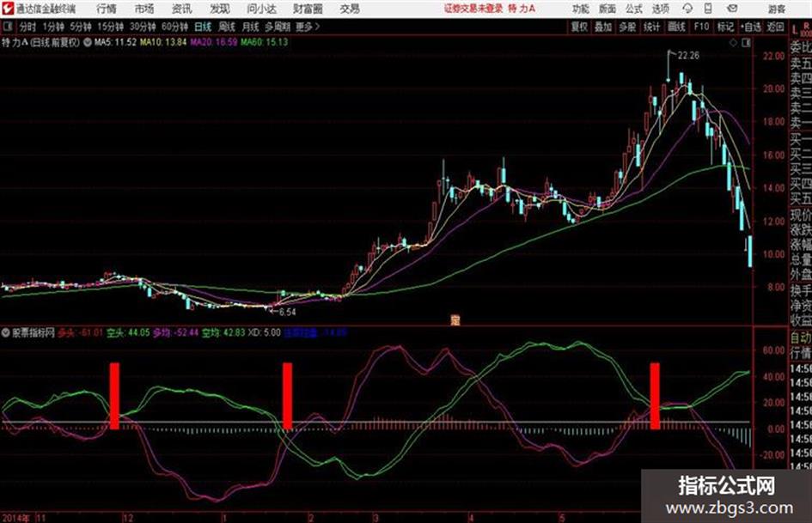Open the 行情 menu
This screenshot has width=812, height=523.
(107, 9)
